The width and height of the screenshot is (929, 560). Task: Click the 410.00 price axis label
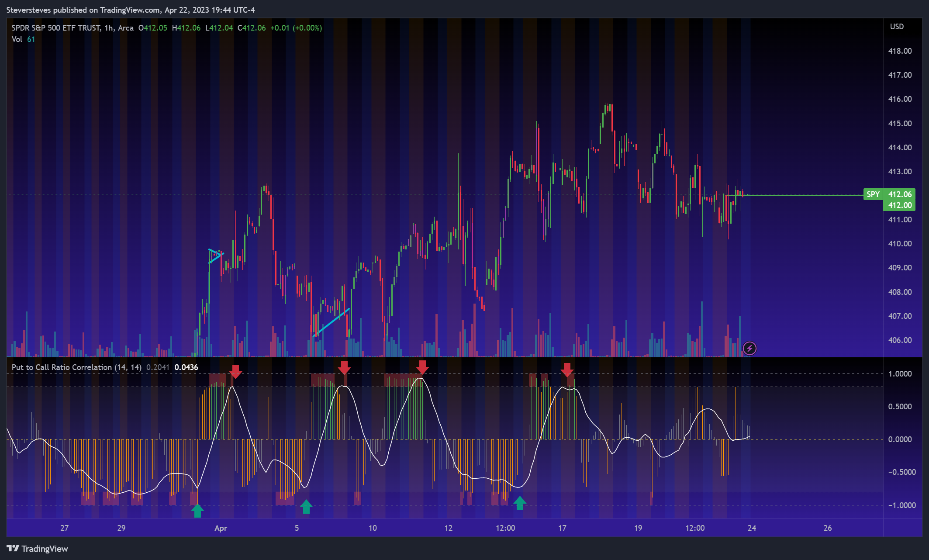pos(900,244)
